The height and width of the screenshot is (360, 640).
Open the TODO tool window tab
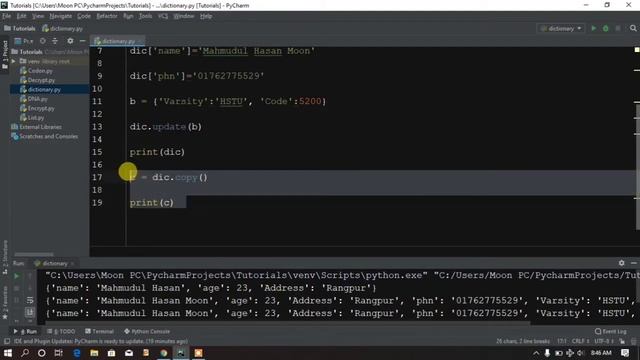tap(61, 331)
